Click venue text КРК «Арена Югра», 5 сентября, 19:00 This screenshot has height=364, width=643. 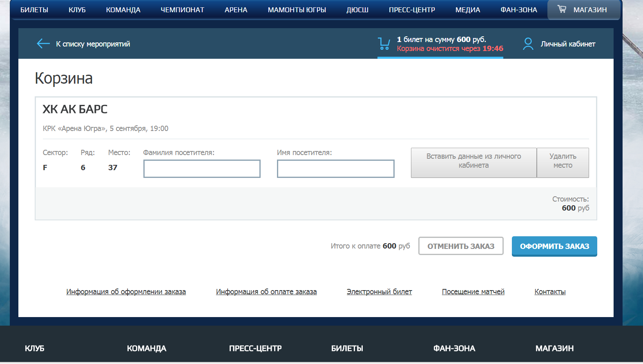point(105,129)
